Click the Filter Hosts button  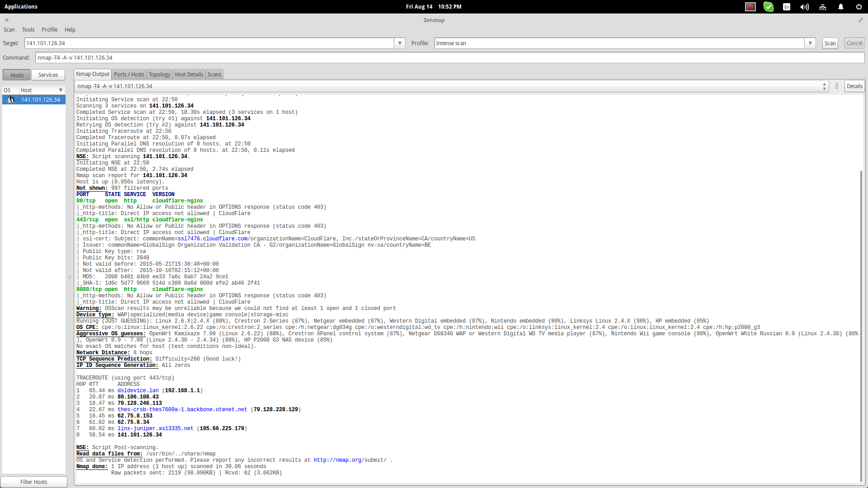click(34, 482)
